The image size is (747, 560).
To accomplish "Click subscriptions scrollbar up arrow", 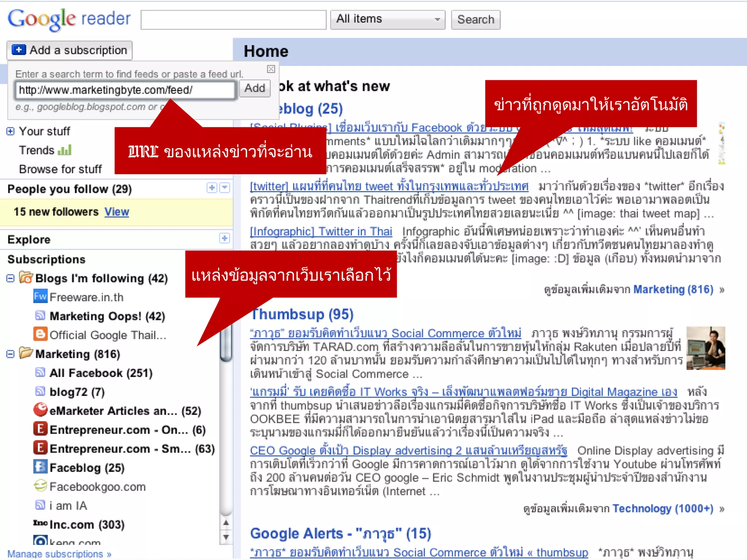I will [226, 523].
